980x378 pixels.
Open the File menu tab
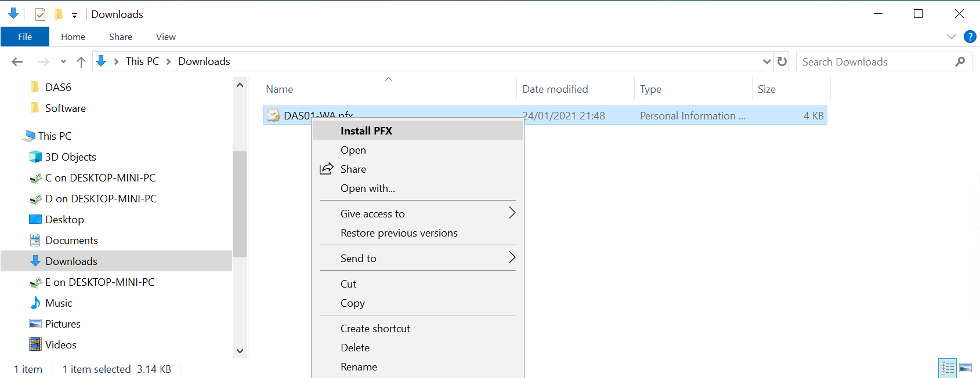coord(25,37)
